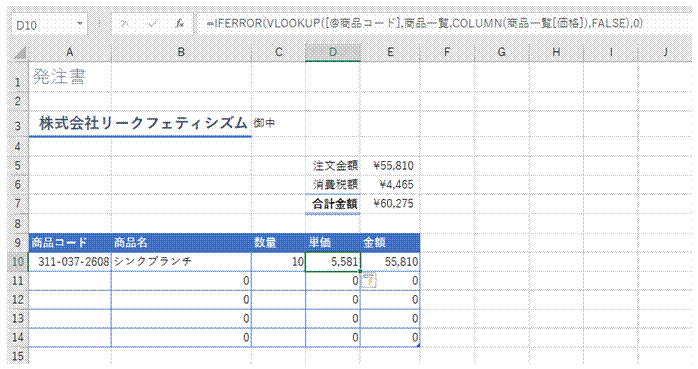Click the 単価 table header
Screen dimensions: 698x369
333,243
